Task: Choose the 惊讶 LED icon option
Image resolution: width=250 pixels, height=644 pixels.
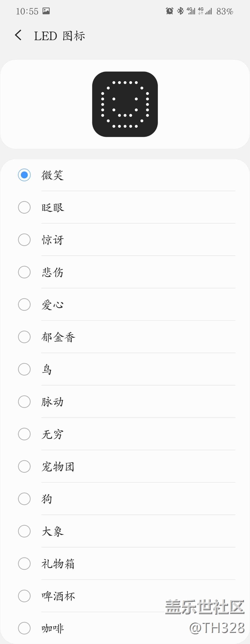Action: coord(24,240)
